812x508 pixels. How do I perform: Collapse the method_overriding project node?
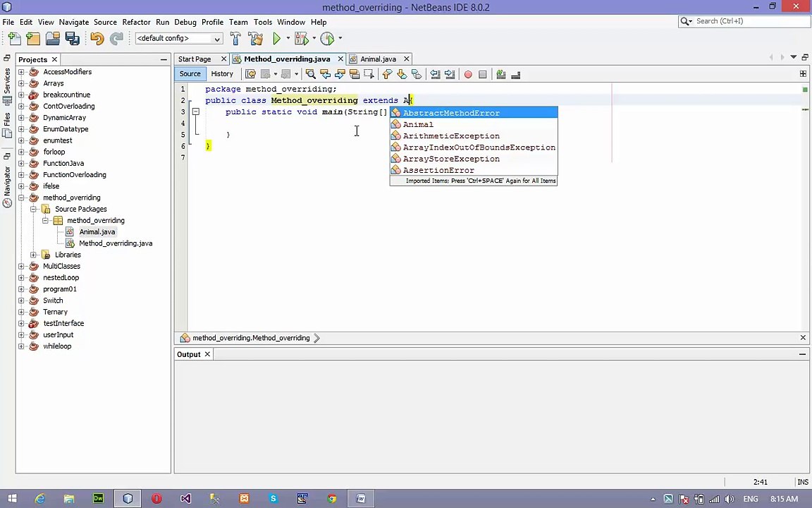click(x=21, y=198)
